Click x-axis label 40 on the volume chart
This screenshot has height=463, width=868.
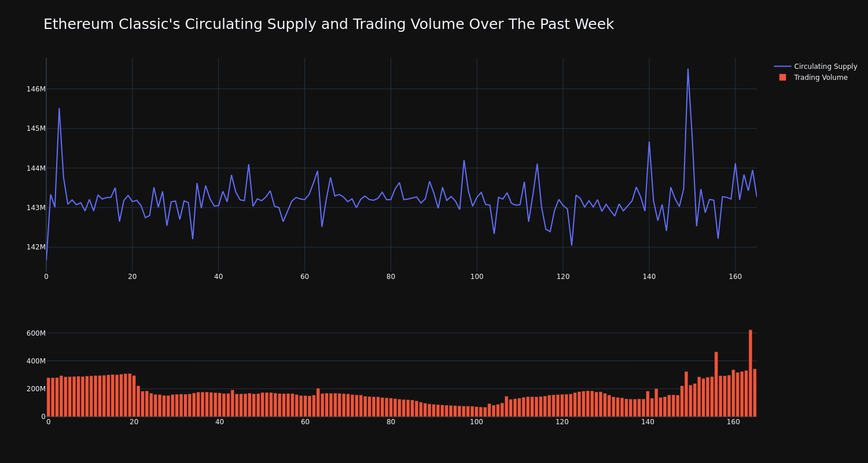[219, 422]
